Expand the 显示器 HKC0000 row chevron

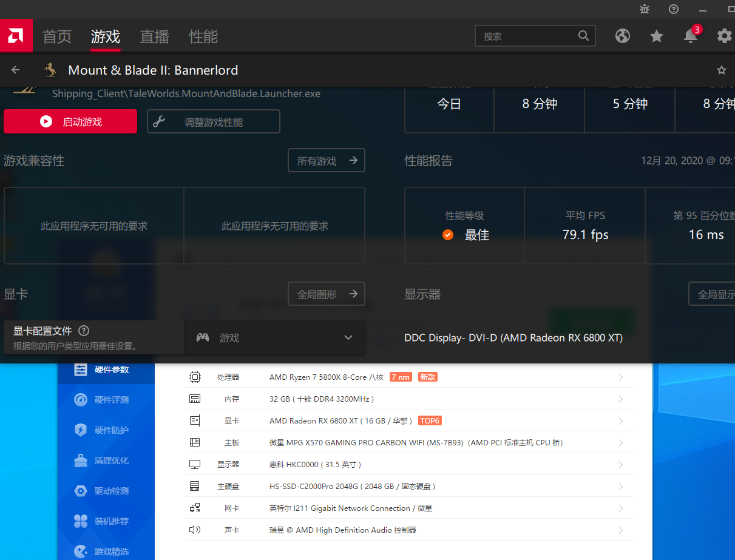[620, 465]
